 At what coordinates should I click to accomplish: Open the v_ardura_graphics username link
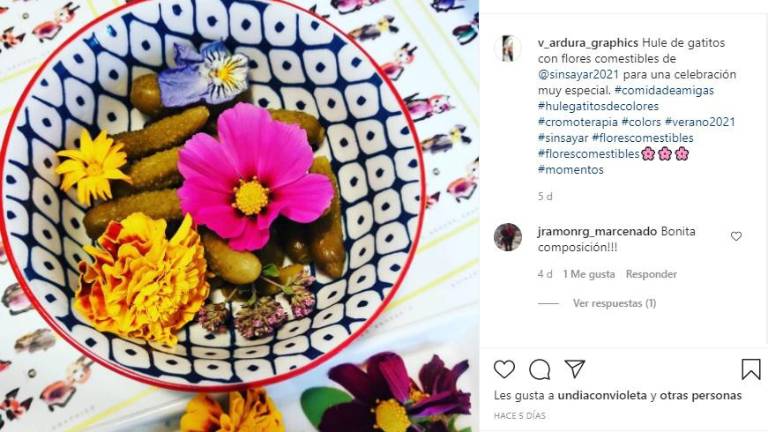tap(588, 43)
